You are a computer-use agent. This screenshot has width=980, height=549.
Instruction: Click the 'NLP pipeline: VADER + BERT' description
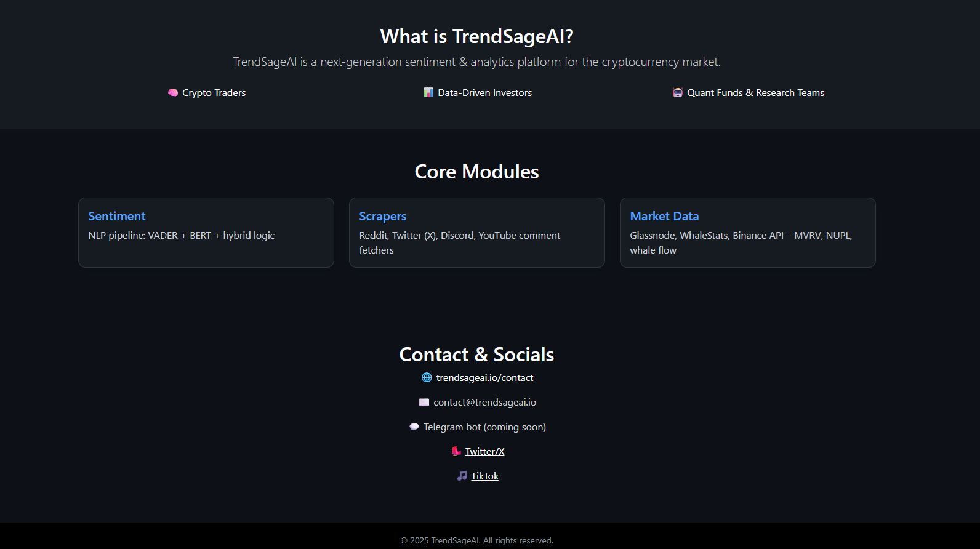pos(182,236)
